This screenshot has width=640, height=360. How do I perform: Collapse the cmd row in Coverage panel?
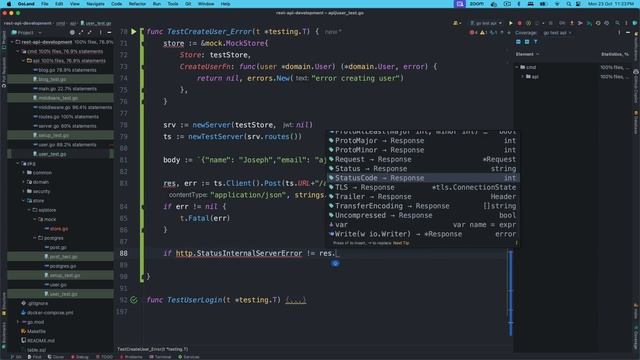517,67
